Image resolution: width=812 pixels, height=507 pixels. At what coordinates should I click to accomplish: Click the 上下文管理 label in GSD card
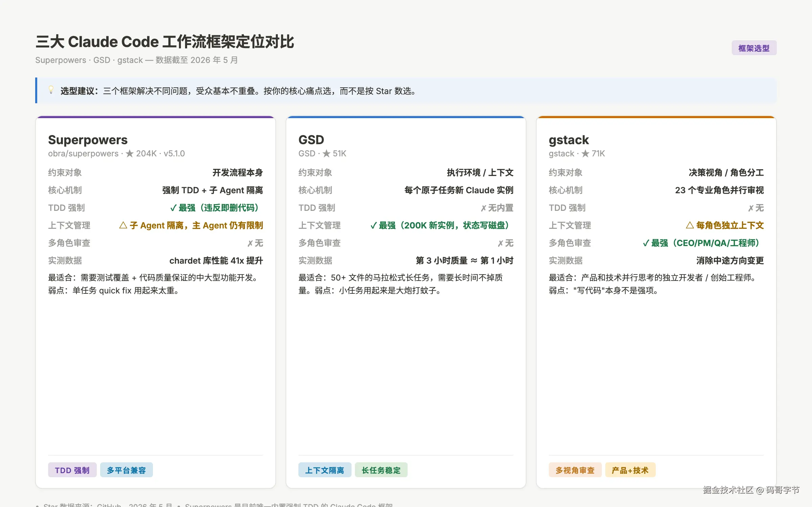click(319, 225)
